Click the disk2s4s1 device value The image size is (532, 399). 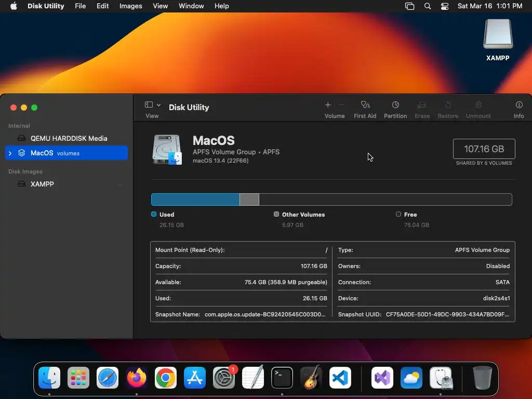[496, 298]
